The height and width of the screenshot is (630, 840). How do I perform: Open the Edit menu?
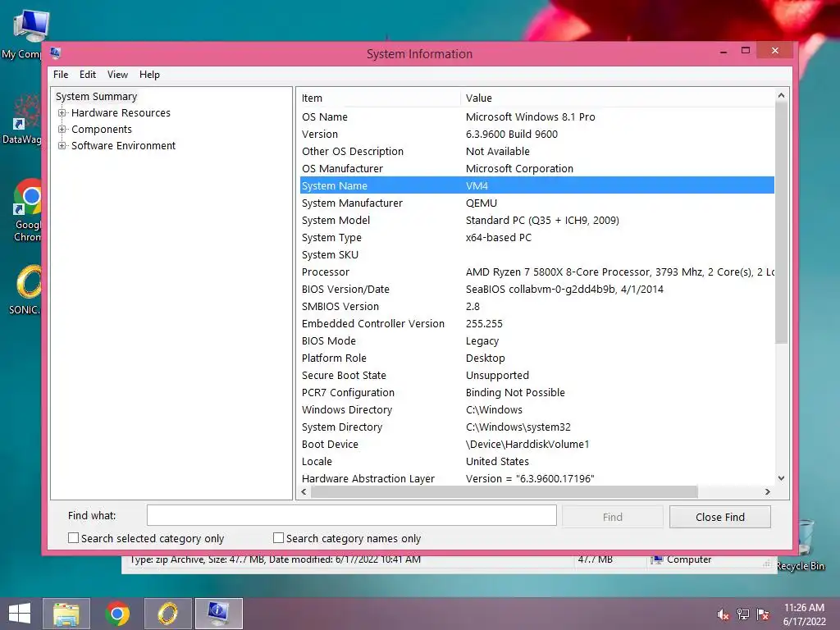[87, 75]
